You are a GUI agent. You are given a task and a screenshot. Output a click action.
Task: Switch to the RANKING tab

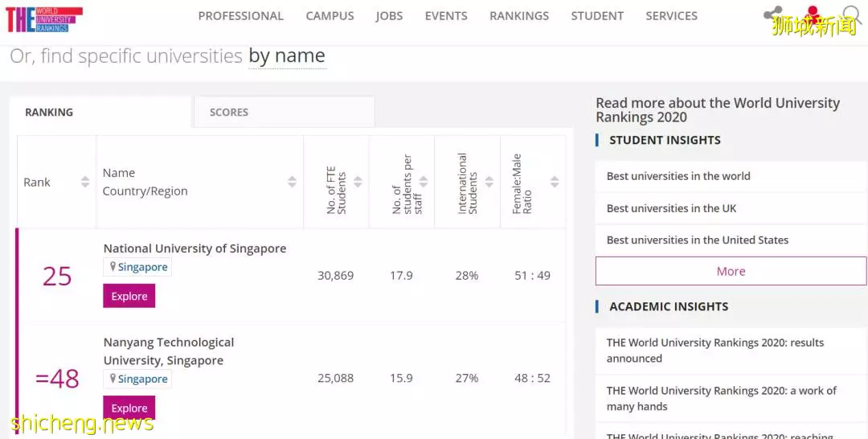[100, 112]
